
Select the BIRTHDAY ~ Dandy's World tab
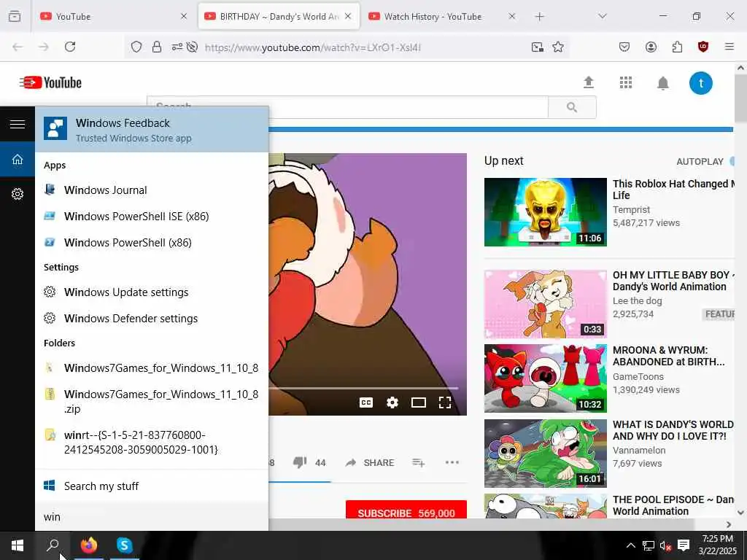tap(279, 16)
